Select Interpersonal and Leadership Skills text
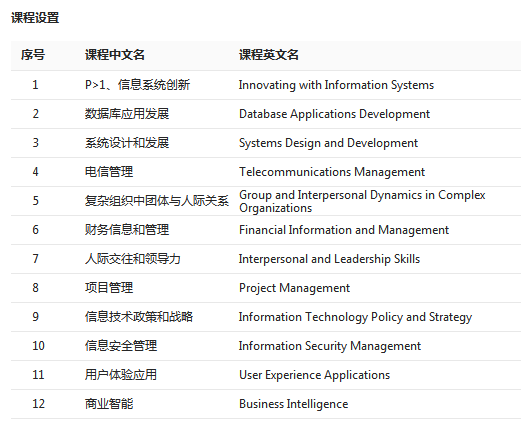The width and height of the screenshot is (521, 422). (x=329, y=259)
